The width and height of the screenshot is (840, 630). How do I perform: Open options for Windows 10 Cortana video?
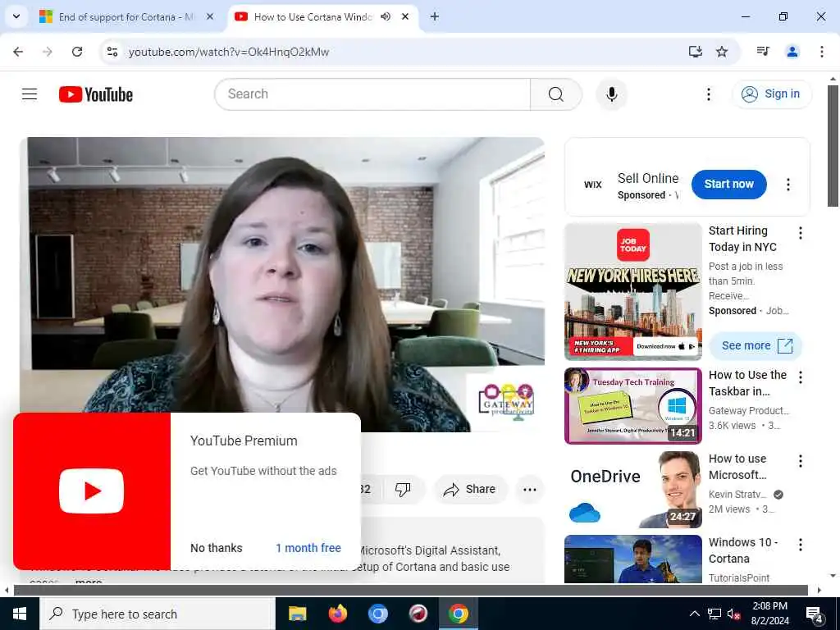(800, 545)
